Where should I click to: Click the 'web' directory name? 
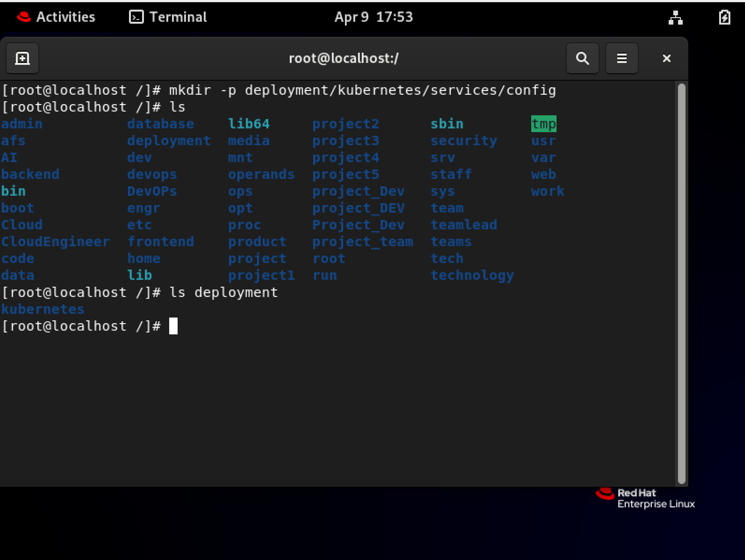coord(544,174)
